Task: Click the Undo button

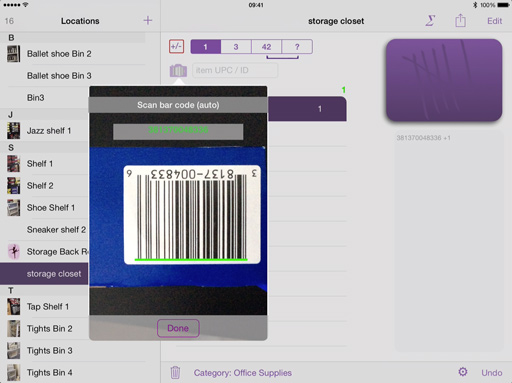Action: point(492,373)
